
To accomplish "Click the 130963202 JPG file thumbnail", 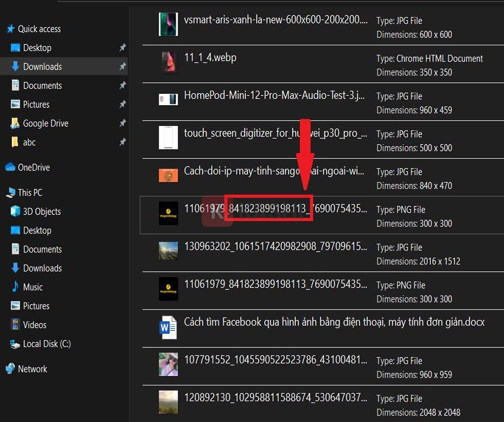I will (x=168, y=251).
